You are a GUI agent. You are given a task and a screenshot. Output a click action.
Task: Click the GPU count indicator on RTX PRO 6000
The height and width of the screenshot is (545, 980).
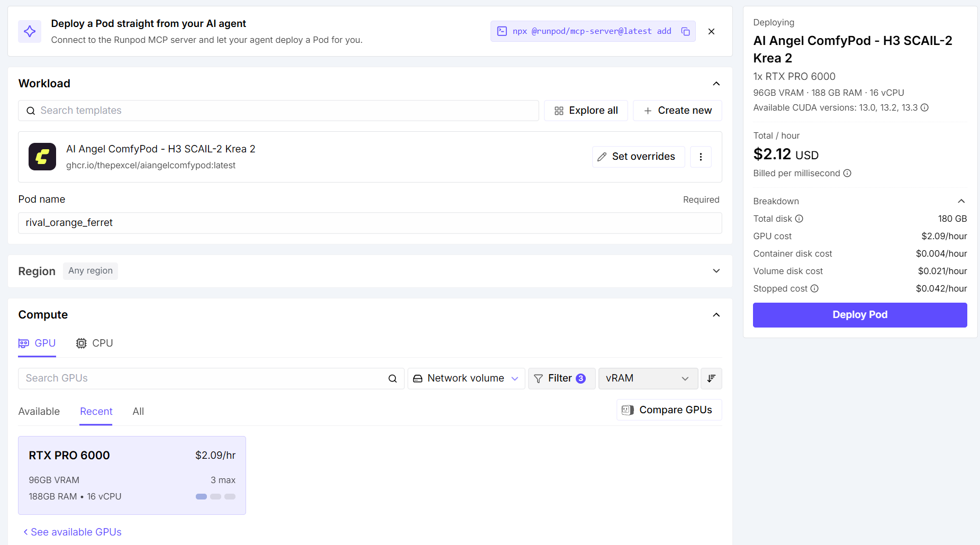tap(215, 496)
